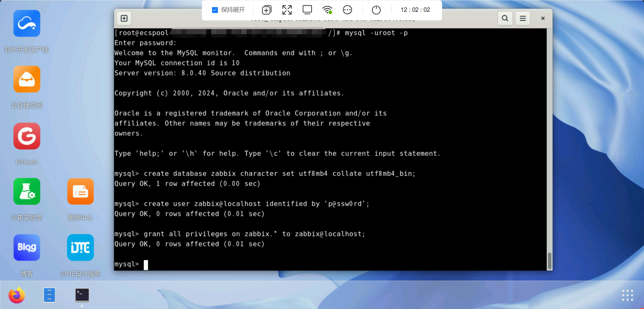Click the 12:02:02 timer display
This screenshot has height=309, width=644.
click(x=415, y=10)
